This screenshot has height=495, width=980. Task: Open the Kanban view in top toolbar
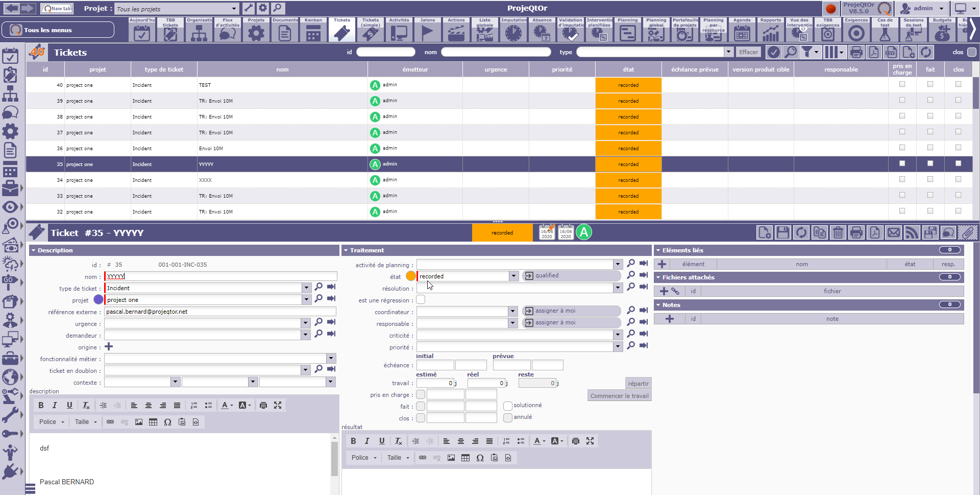313,30
